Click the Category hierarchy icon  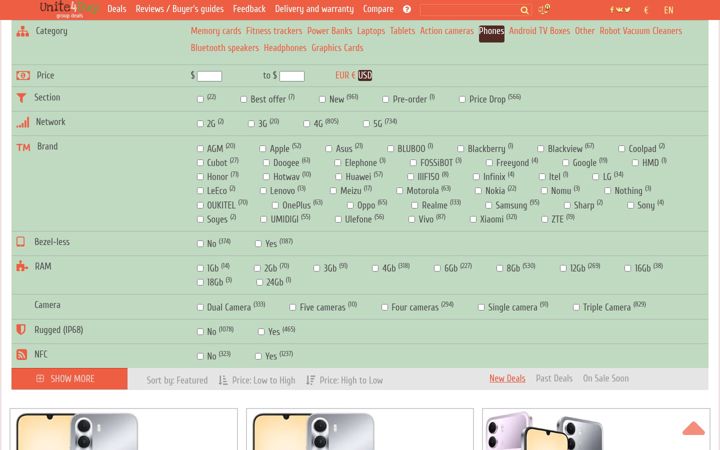22,31
